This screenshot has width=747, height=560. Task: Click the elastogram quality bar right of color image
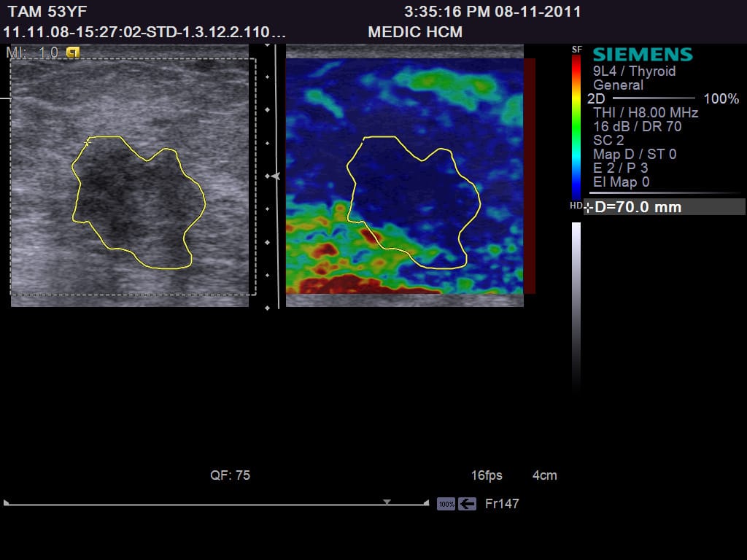pyautogui.click(x=530, y=176)
